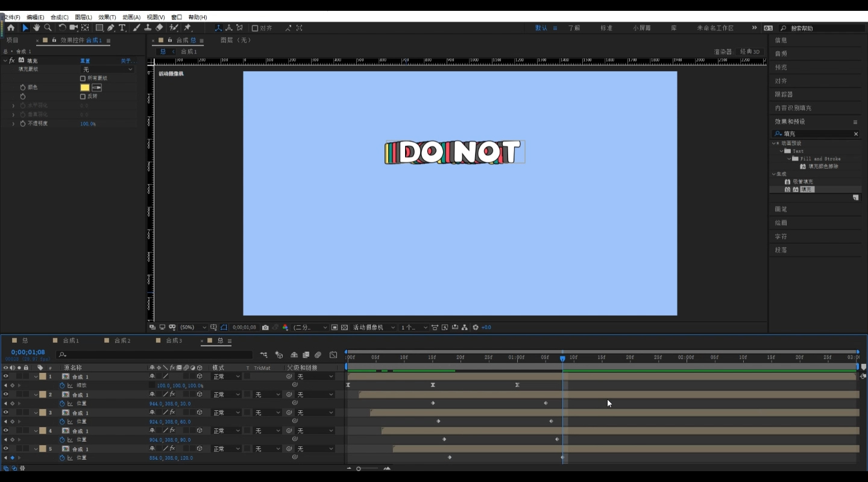Hide layer 2 with its eye icon
The width and height of the screenshot is (868, 482).
click(x=5, y=395)
